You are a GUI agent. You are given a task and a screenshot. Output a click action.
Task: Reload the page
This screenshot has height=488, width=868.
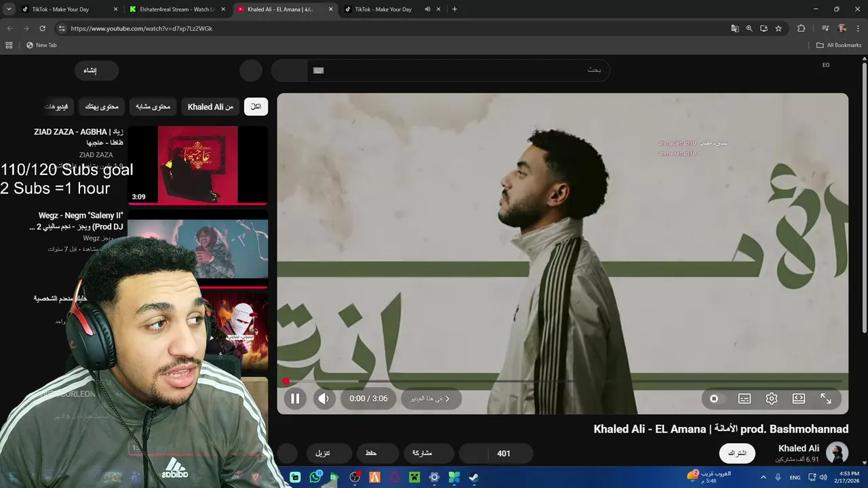(42, 28)
